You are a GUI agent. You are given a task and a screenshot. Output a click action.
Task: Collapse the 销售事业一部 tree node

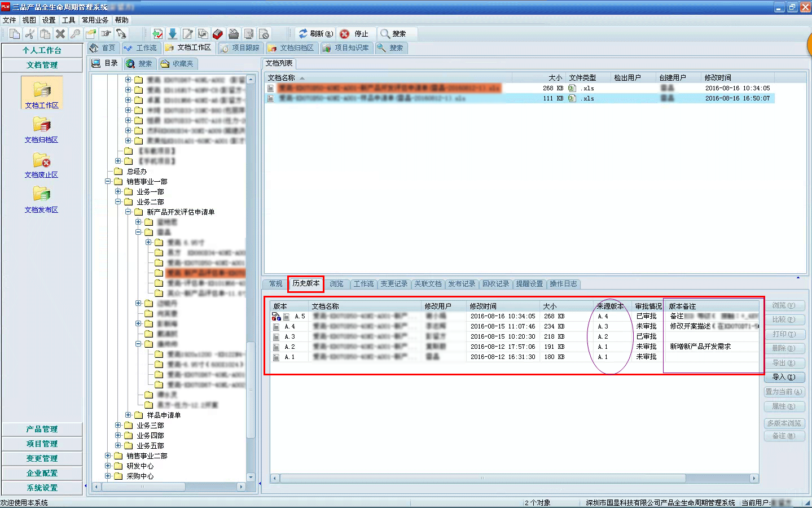pos(108,182)
